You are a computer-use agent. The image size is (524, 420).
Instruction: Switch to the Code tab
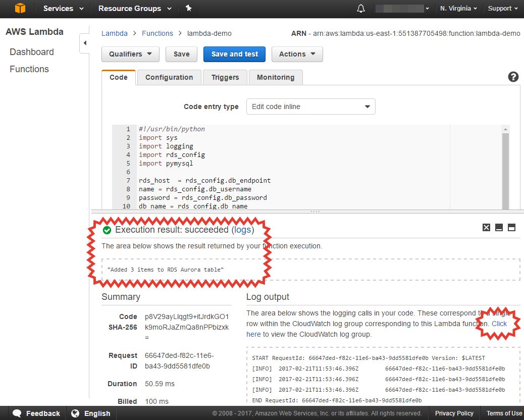click(x=119, y=77)
